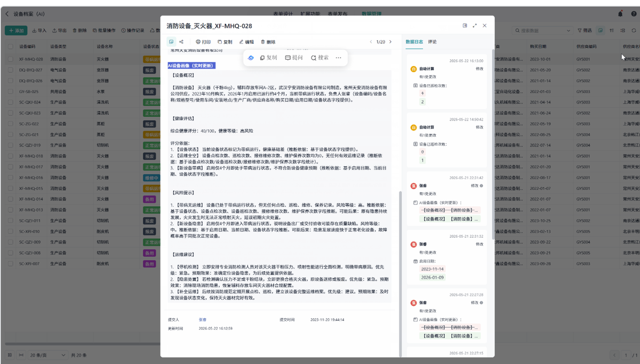Check the row GY-SB-025 checkbox

10,91
